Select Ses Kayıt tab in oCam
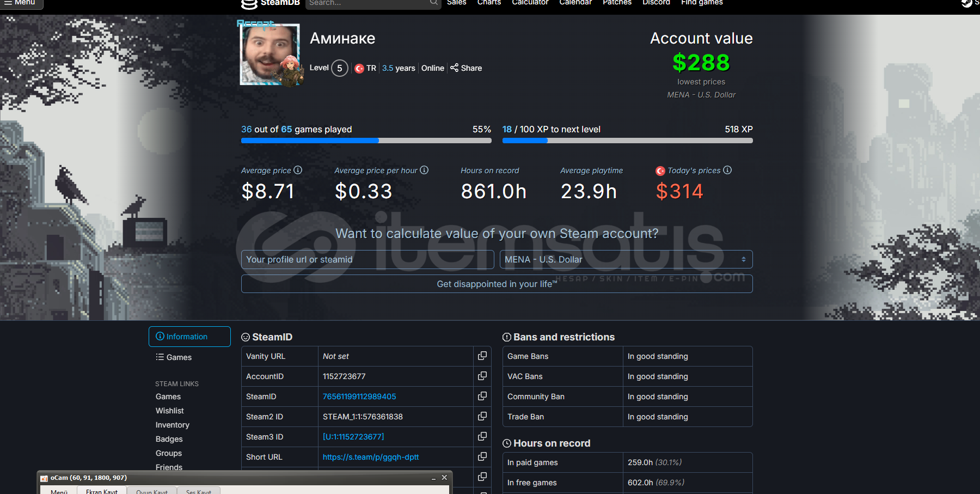Image resolution: width=980 pixels, height=494 pixels. pos(199,491)
